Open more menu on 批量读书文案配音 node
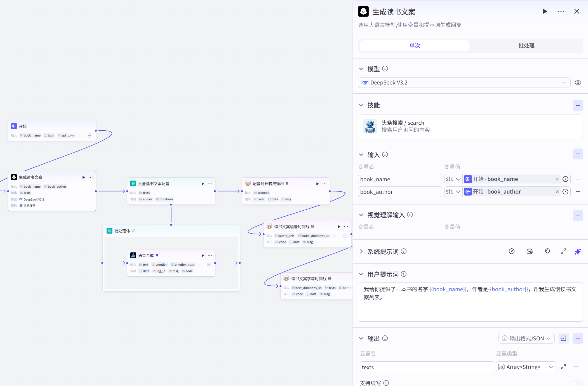This screenshot has width=588, height=386. (x=210, y=184)
